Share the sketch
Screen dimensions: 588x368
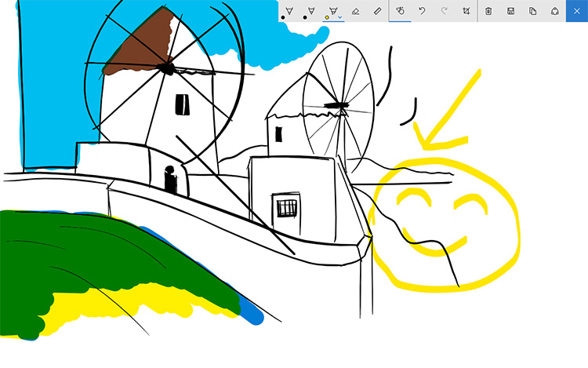point(554,11)
